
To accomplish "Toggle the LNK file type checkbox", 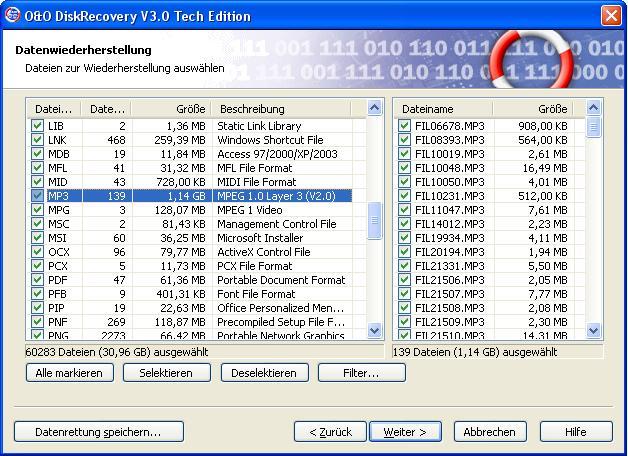I will (37, 140).
